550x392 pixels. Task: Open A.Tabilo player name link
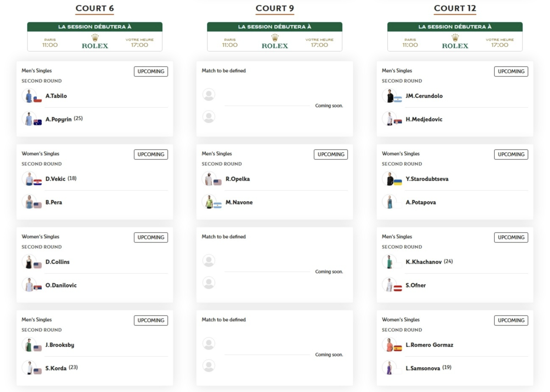point(56,96)
